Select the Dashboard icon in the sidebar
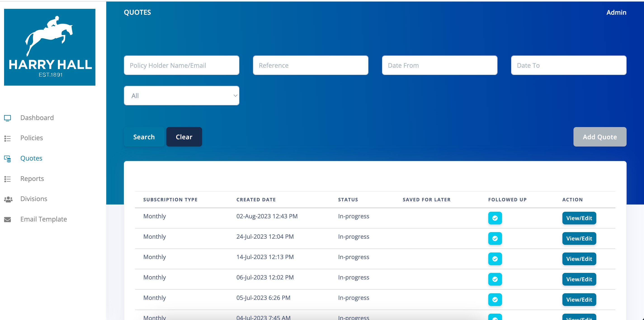 (8, 118)
